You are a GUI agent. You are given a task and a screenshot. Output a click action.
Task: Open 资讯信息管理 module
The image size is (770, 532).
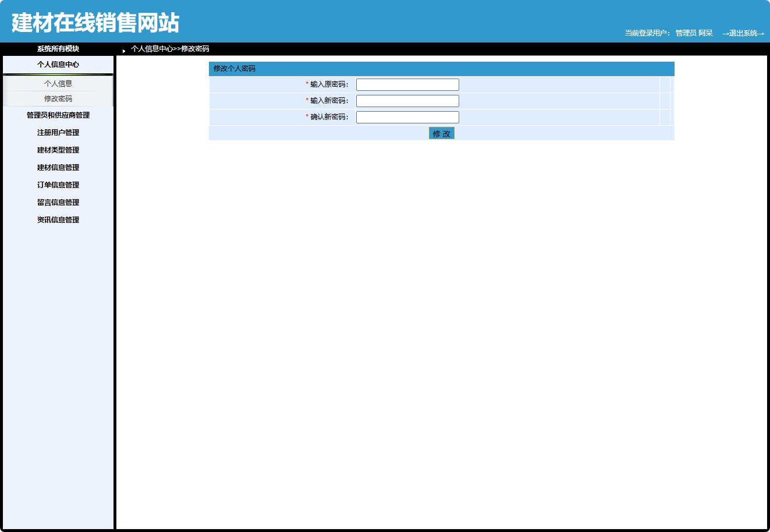[x=56, y=219]
